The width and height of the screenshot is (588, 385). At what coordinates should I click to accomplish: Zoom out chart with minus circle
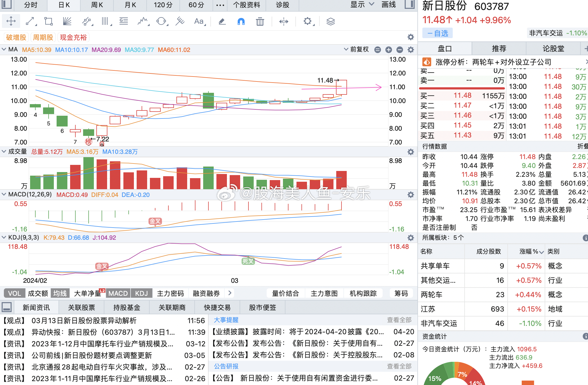[400, 50]
